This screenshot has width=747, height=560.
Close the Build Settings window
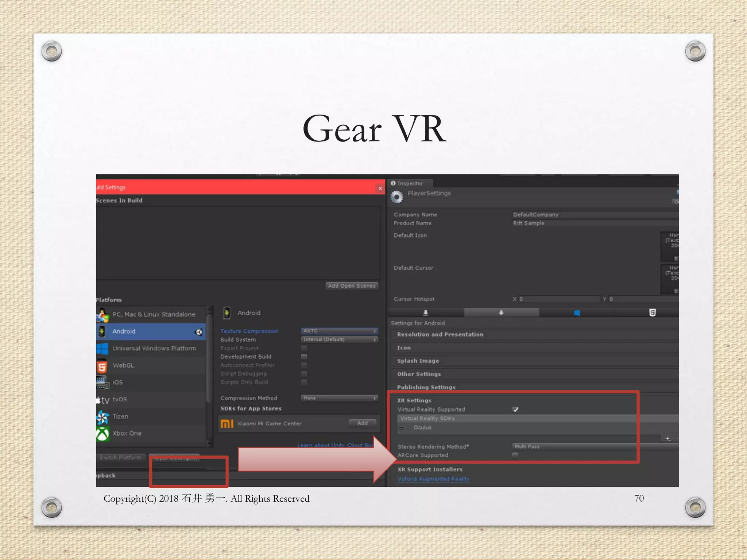(380, 188)
